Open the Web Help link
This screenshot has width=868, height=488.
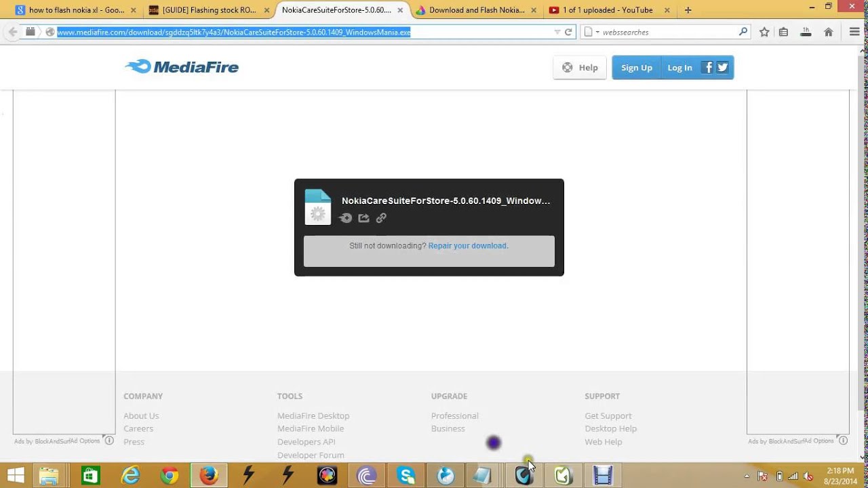coord(604,442)
